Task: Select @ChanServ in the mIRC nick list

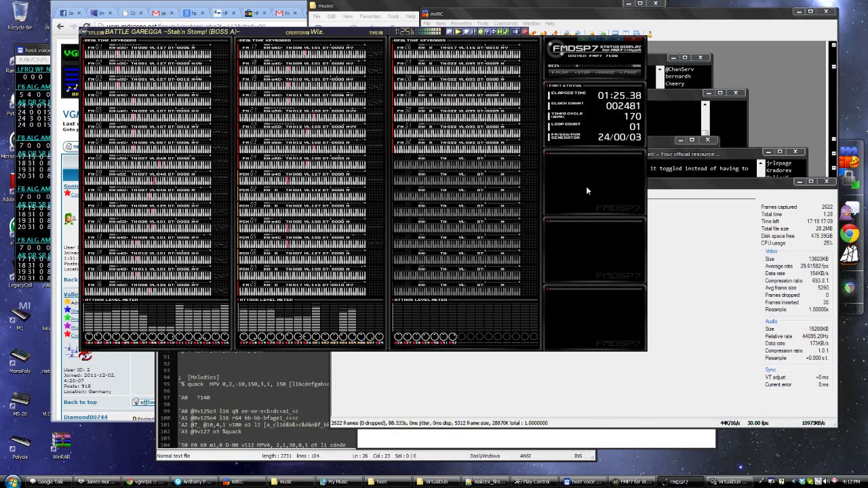Action: point(679,69)
